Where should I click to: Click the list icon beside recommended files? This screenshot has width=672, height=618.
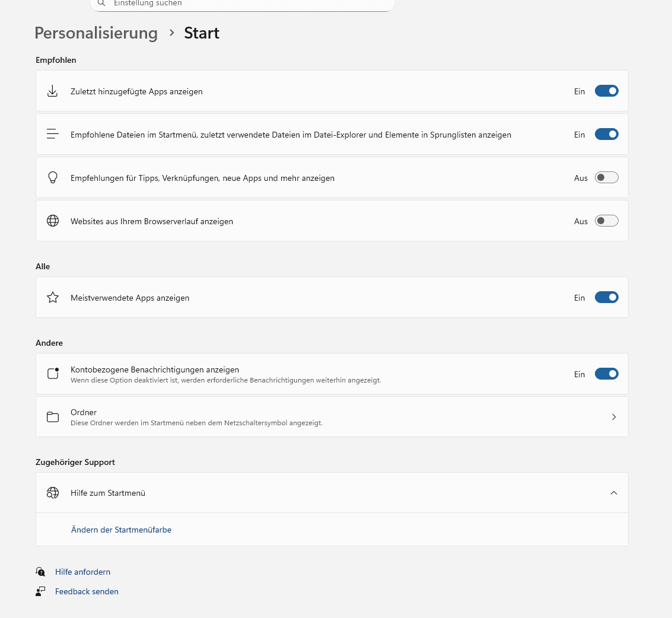point(53,135)
